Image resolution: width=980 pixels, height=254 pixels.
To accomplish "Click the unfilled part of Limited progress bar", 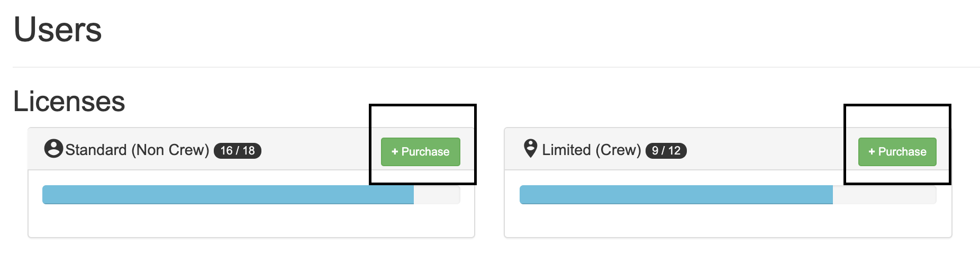I will 885,195.
